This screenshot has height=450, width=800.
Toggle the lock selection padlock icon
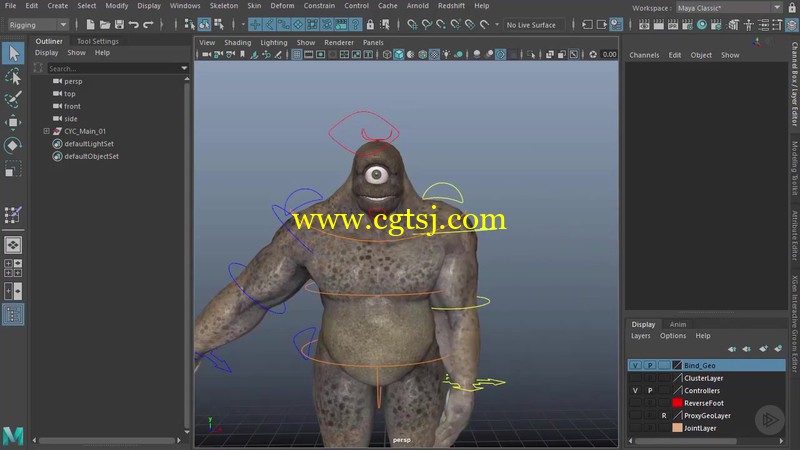click(370, 24)
